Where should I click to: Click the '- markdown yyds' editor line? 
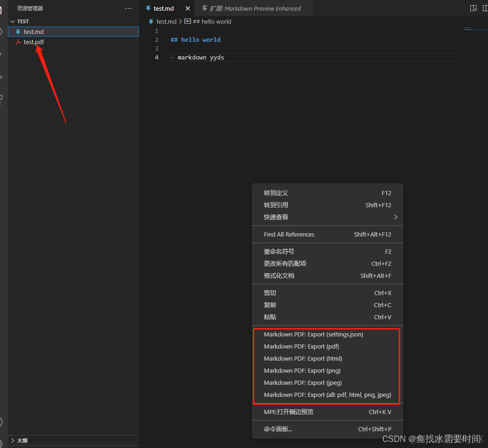click(x=198, y=58)
